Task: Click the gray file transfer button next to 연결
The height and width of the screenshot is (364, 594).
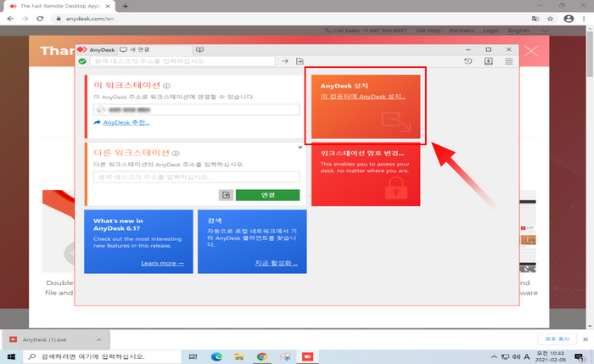Action: 226,194
